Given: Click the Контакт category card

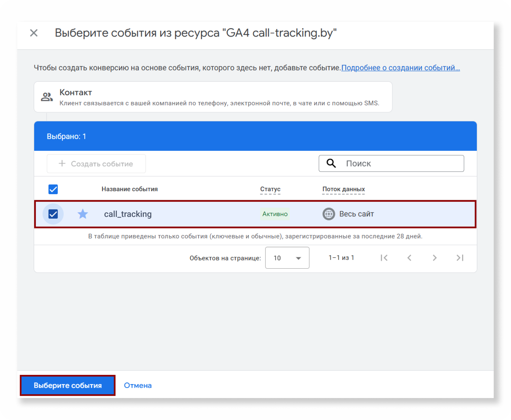Looking at the screenshot, I should coord(213,97).
